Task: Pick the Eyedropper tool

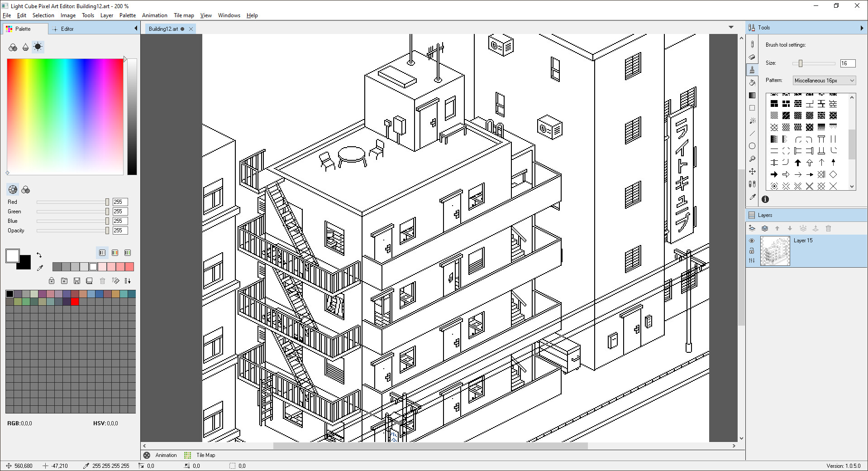Action: [752, 197]
